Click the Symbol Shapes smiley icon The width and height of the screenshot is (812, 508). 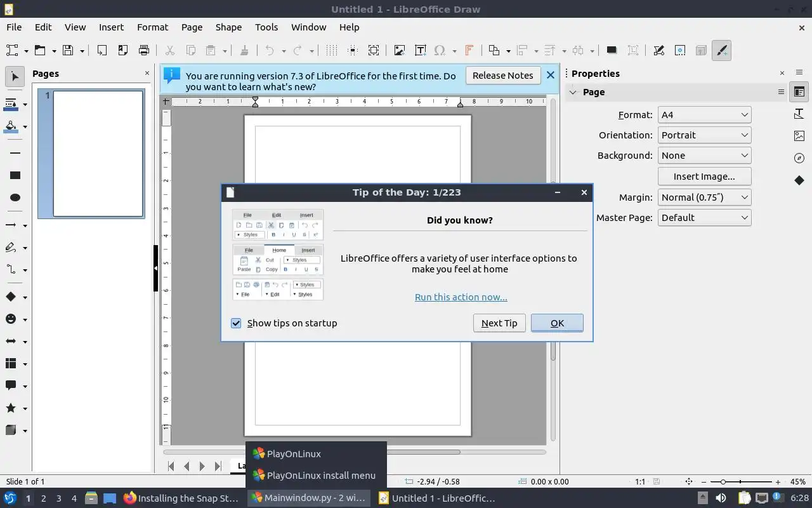(11, 319)
